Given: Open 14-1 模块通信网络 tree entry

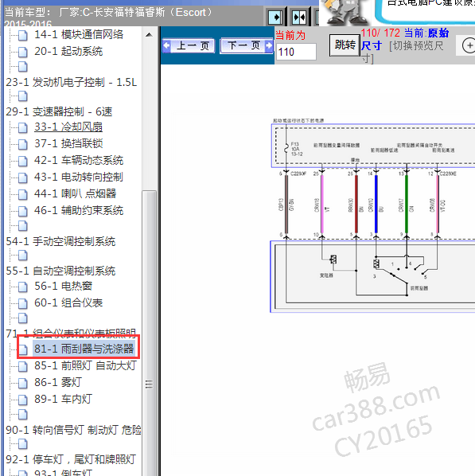Looking at the screenshot, I should tap(79, 34).
